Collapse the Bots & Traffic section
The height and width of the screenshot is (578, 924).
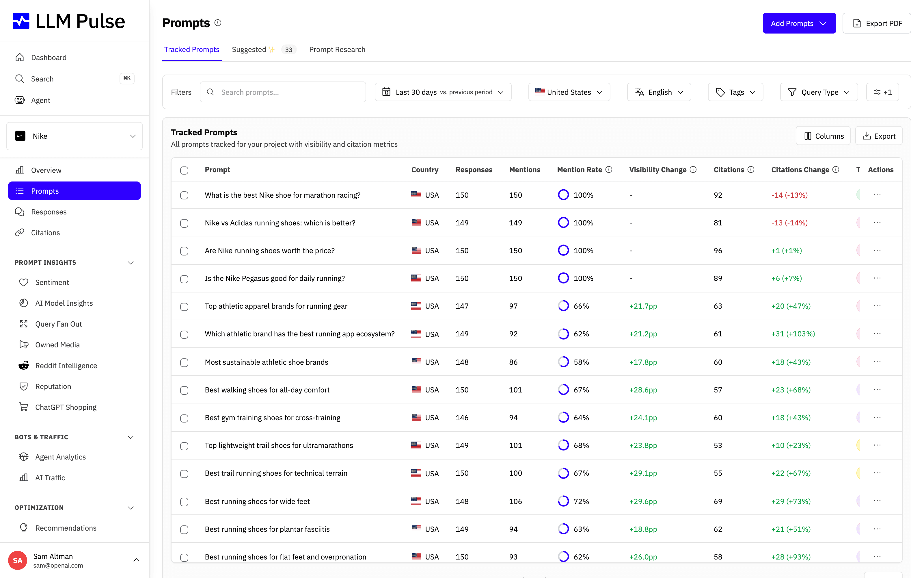(x=131, y=437)
